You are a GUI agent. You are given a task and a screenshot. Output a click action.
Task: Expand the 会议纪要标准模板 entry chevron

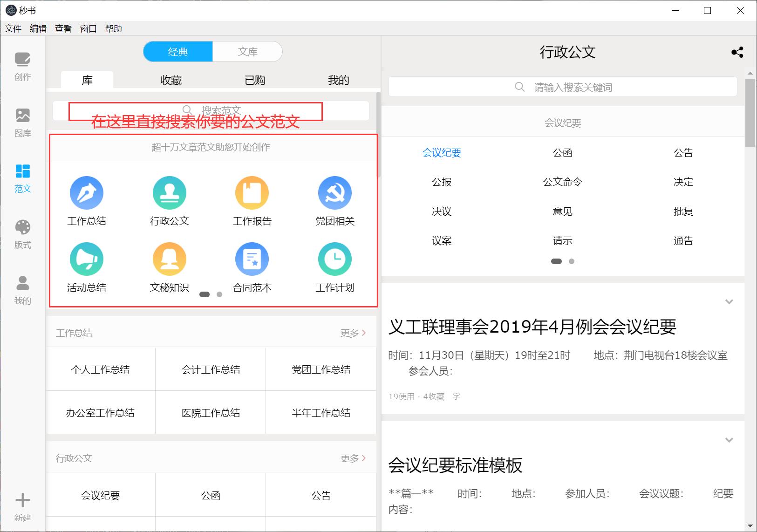(x=729, y=439)
